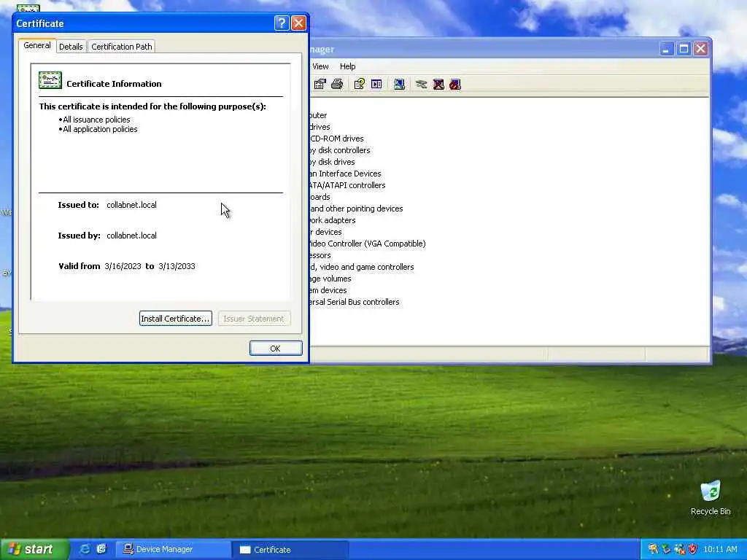747x560 pixels.
Task: Click the valid-from date 3/16/2023
Action: click(x=123, y=266)
